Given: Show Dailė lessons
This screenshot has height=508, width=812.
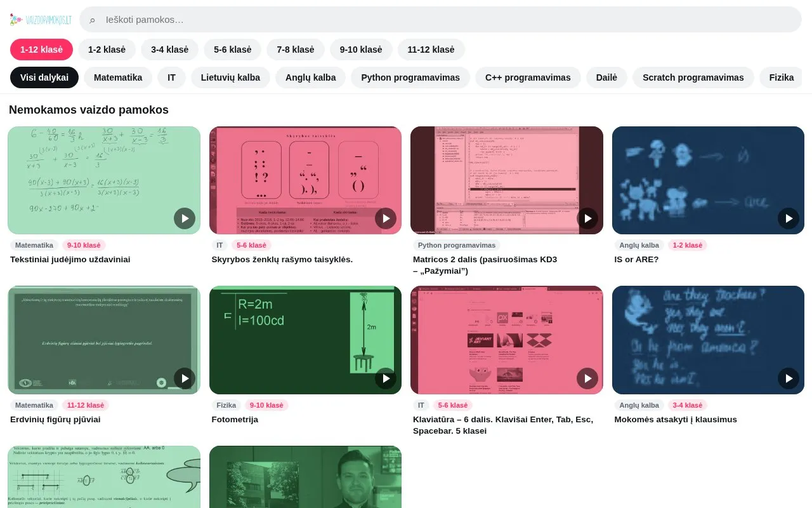Looking at the screenshot, I should pyautogui.click(x=606, y=77).
